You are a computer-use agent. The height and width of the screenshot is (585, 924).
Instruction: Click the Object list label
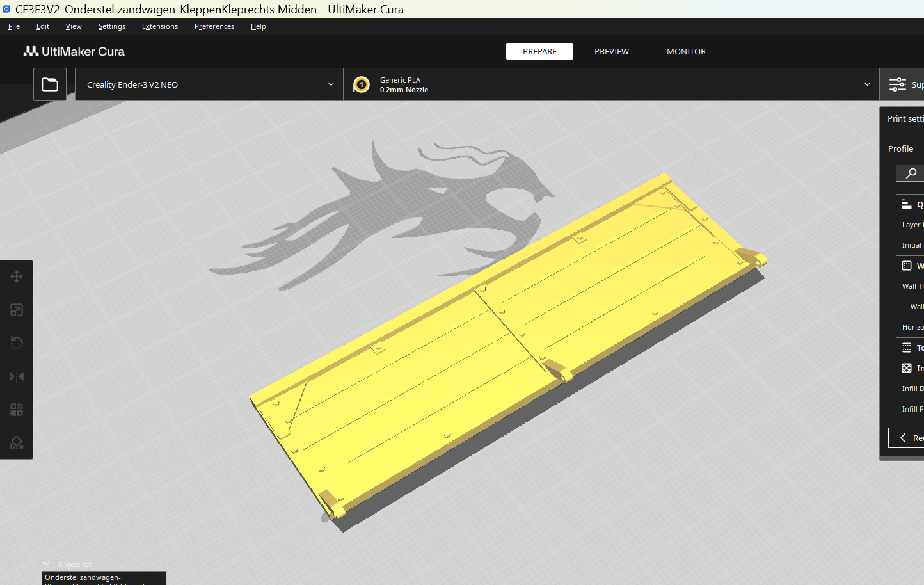click(x=75, y=565)
